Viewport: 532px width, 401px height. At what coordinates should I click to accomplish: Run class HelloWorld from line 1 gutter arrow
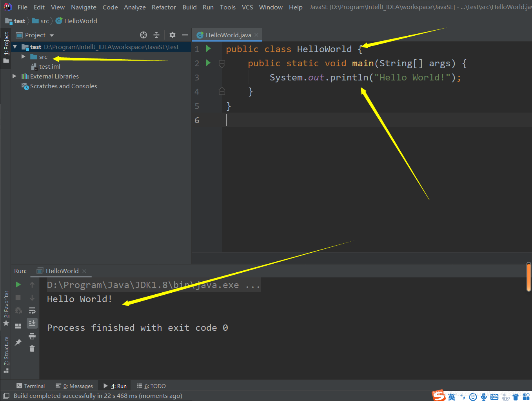click(209, 49)
